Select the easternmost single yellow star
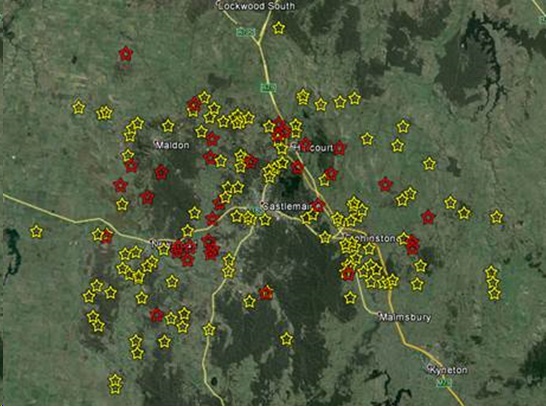 (497, 217)
